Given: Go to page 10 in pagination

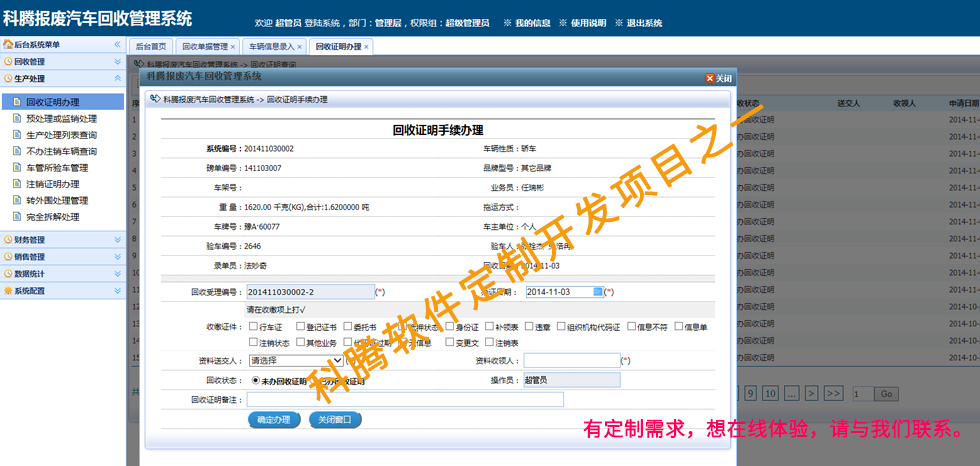Looking at the screenshot, I should (x=771, y=394).
